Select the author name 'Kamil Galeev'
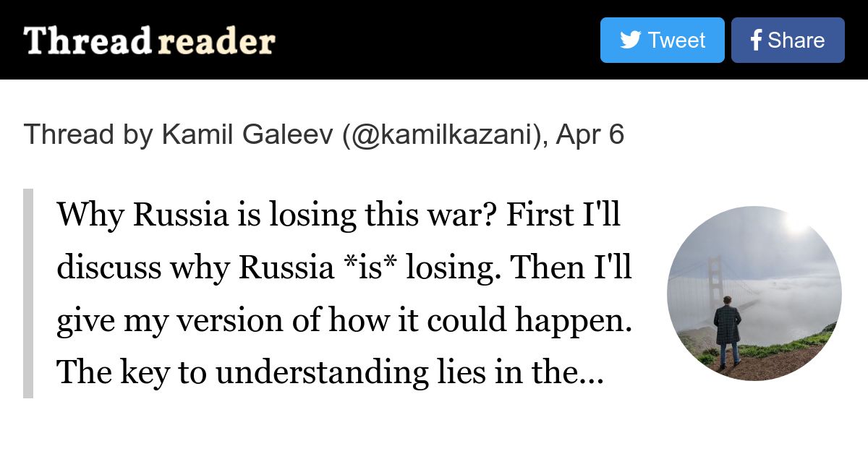The width and height of the screenshot is (868, 454). [x=248, y=134]
